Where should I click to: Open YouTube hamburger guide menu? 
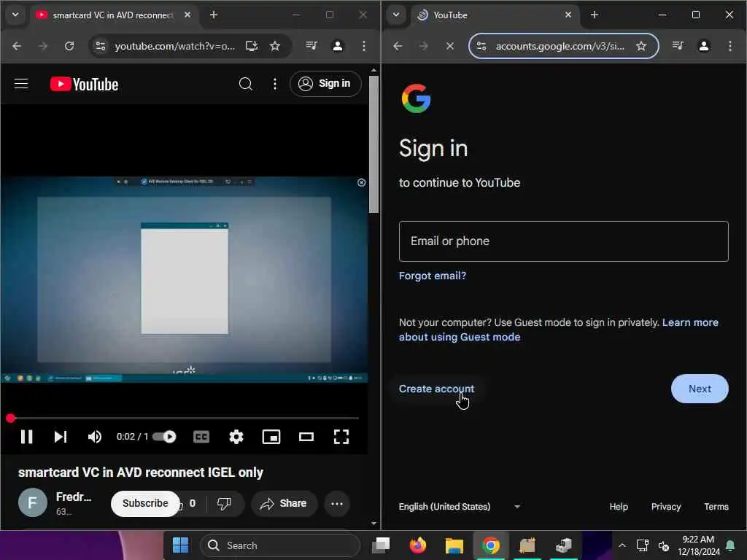tap(21, 84)
